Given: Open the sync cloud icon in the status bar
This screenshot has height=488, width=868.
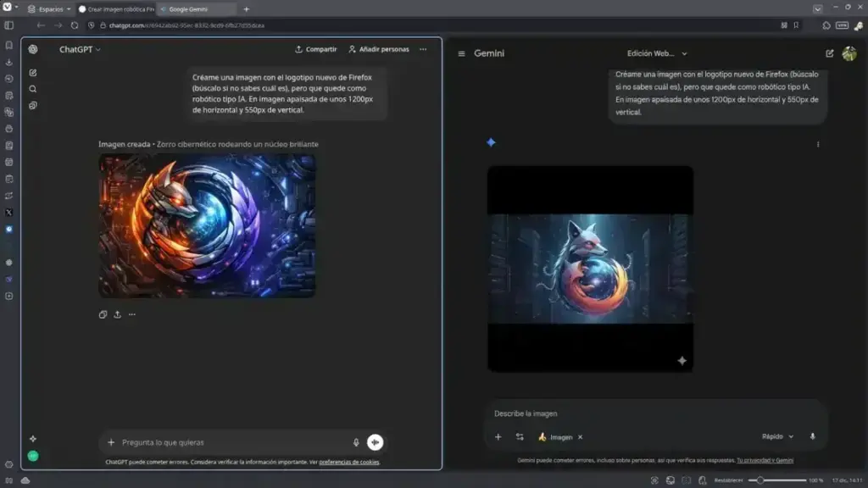Looking at the screenshot, I should 25,480.
